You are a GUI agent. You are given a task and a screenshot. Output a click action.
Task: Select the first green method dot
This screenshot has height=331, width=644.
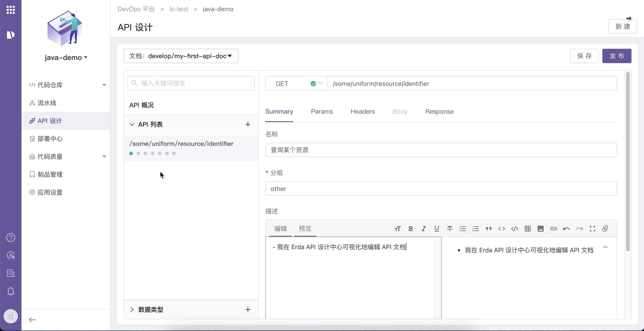[131, 153]
